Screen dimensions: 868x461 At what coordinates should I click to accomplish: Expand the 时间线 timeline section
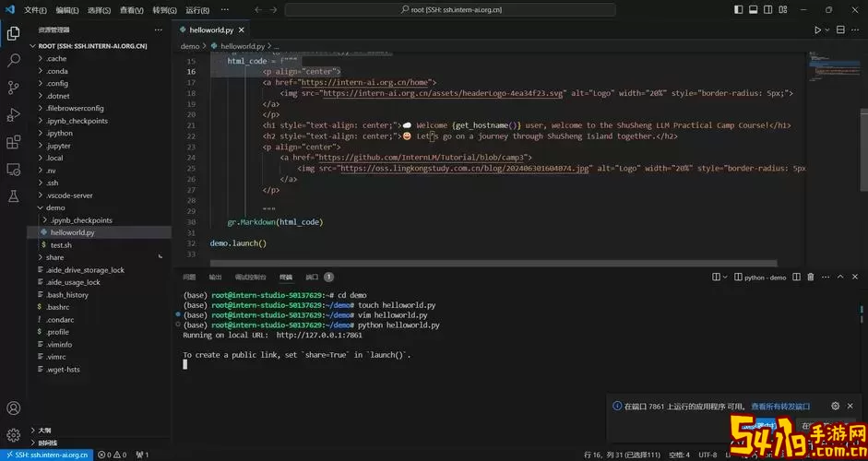click(x=48, y=443)
